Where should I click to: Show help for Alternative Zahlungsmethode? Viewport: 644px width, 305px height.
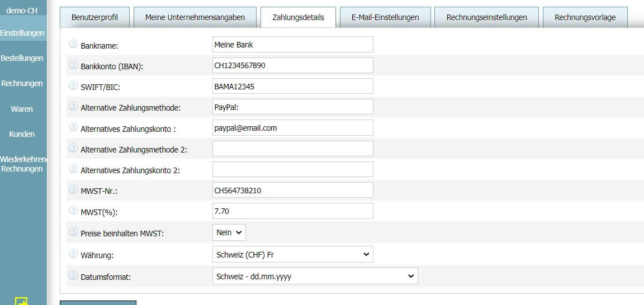point(73,106)
